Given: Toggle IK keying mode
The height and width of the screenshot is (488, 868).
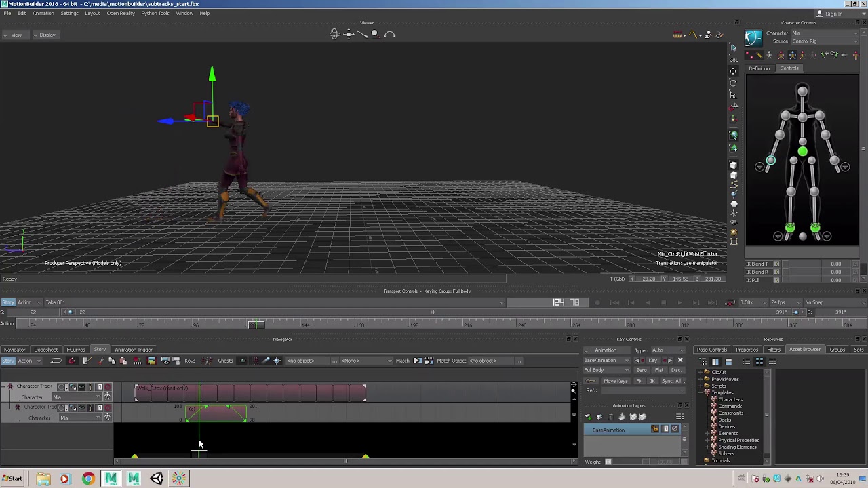Looking at the screenshot, I should (x=652, y=381).
